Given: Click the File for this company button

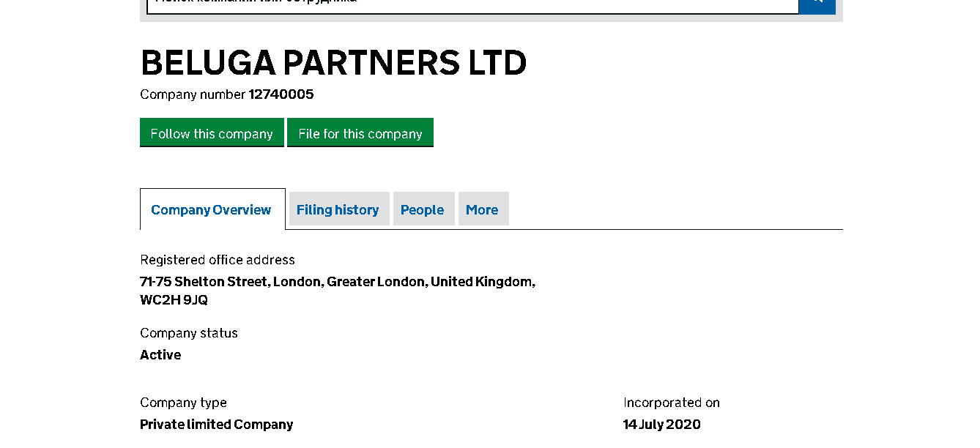Looking at the screenshot, I should 360,132.
